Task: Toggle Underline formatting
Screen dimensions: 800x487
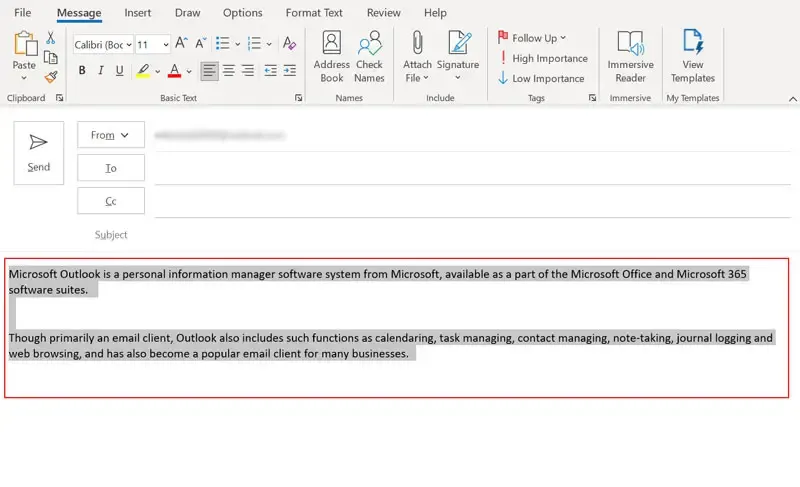Action: click(119, 70)
